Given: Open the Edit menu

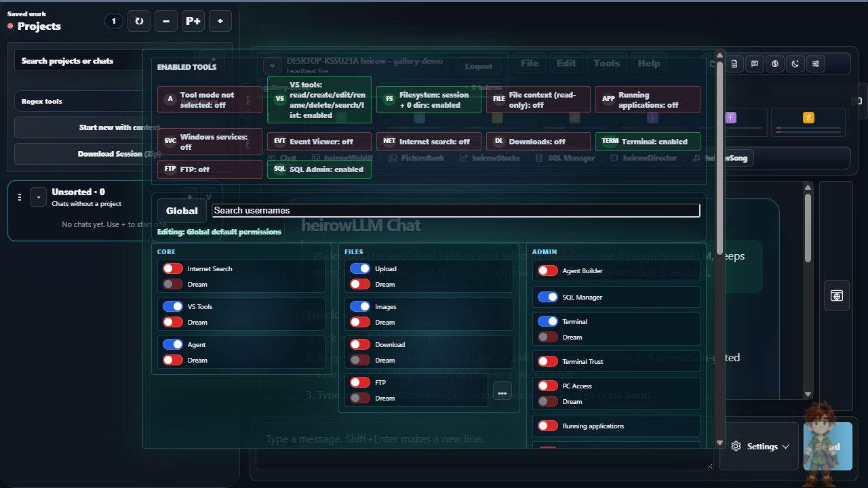Looking at the screenshot, I should (566, 64).
